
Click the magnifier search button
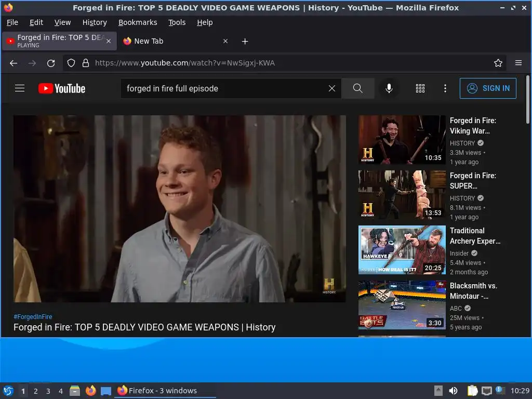tap(357, 88)
